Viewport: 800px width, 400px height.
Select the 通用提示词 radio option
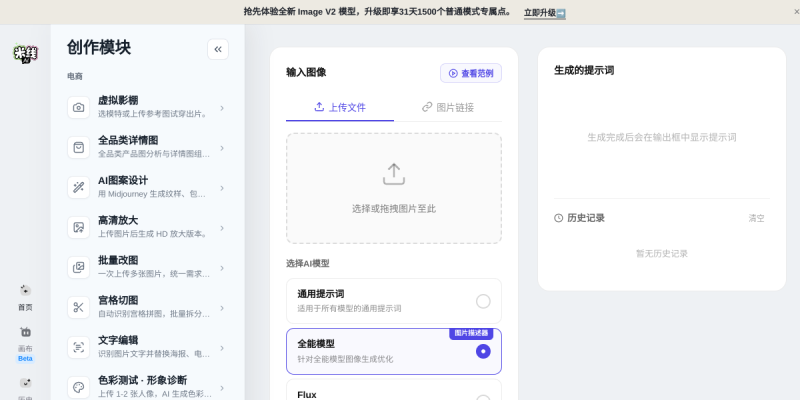483,302
